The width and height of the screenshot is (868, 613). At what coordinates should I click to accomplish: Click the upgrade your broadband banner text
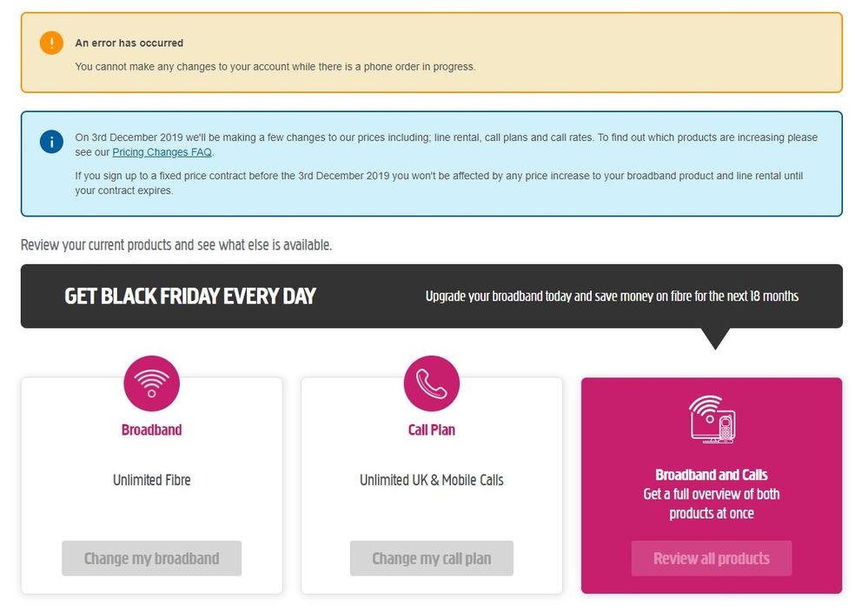click(x=612, y=297)
